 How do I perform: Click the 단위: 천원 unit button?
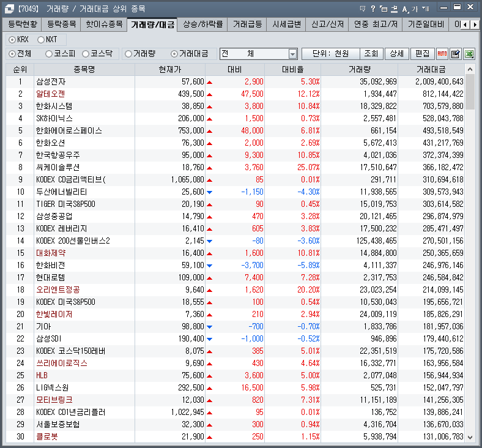331,54
